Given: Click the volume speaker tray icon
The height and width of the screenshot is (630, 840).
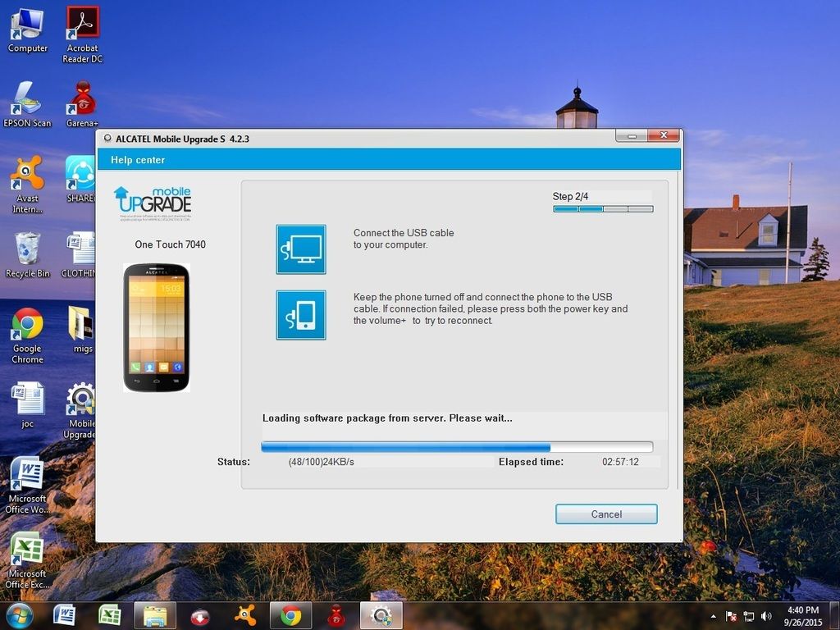Looking at the screenshot, I should pos(766,616).
